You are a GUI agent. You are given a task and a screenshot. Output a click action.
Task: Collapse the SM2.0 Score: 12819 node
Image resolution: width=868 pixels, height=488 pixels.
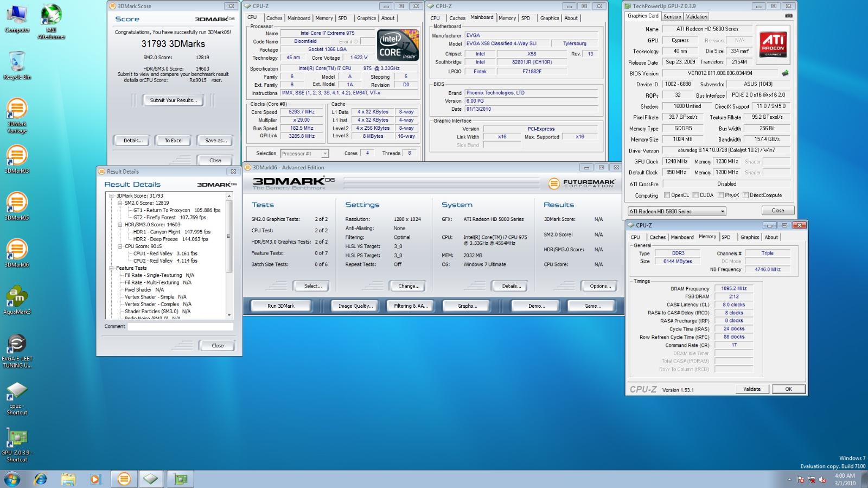tap(120, 203)
